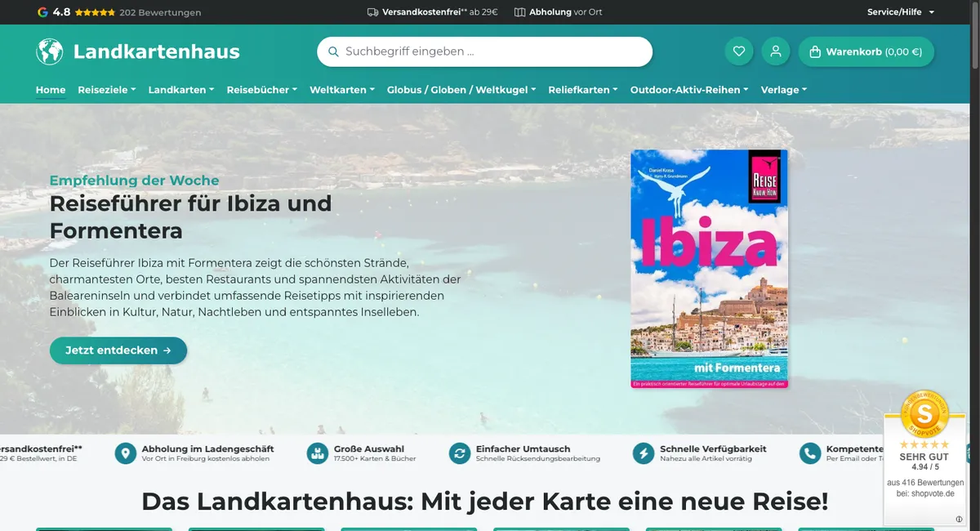Click the ShopVote gold seal badge
Image resolution: width=980 pixels, height=531 pixels.
(x=924, y=414)
